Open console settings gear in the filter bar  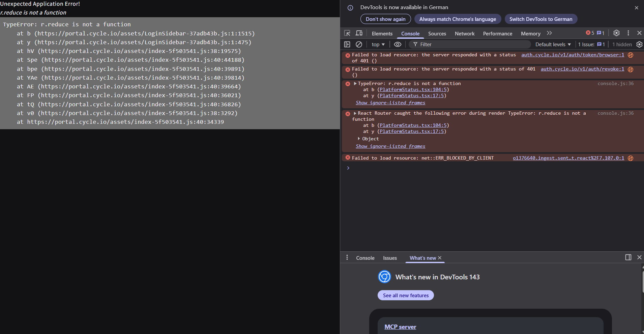tap(639, 45)
